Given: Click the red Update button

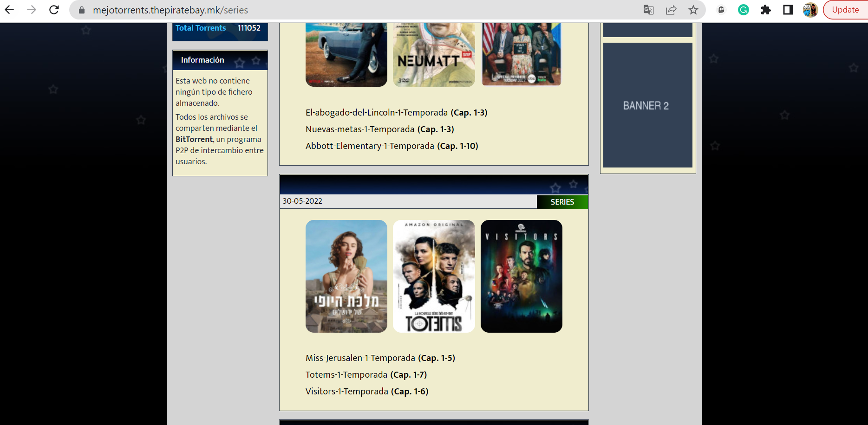Looking at the screenshot, I should (845, 10).
